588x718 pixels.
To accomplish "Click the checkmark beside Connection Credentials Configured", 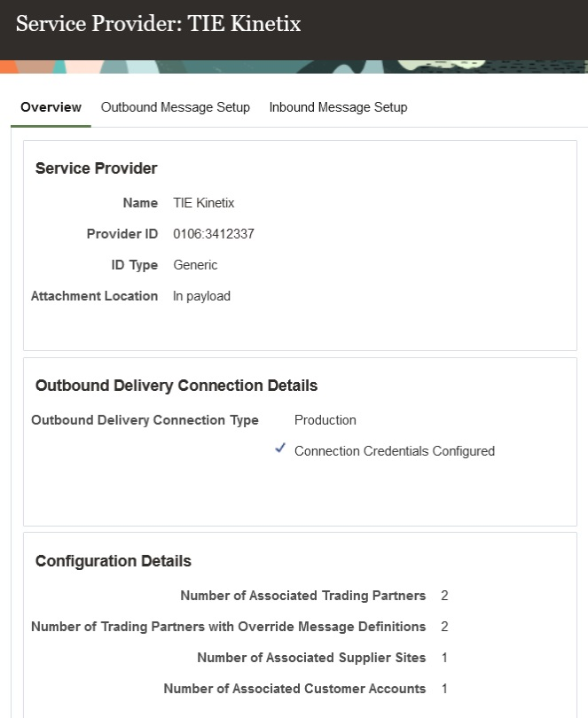I will click(280, 449).
